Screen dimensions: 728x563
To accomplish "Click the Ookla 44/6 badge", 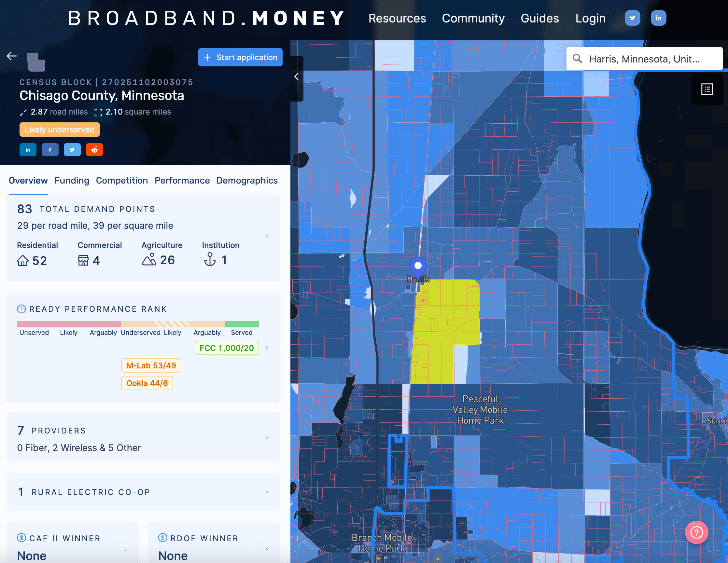I will [x=147, y=383].
